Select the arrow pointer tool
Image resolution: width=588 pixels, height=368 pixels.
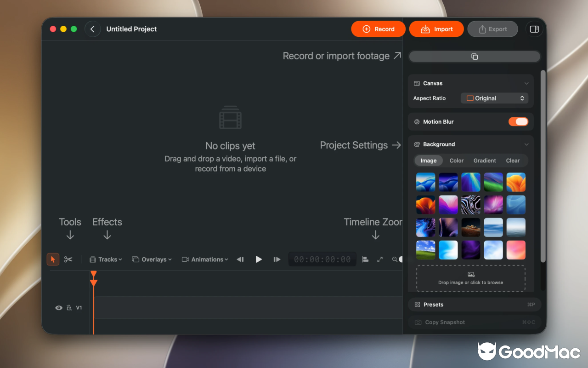(x=53, y=259)
